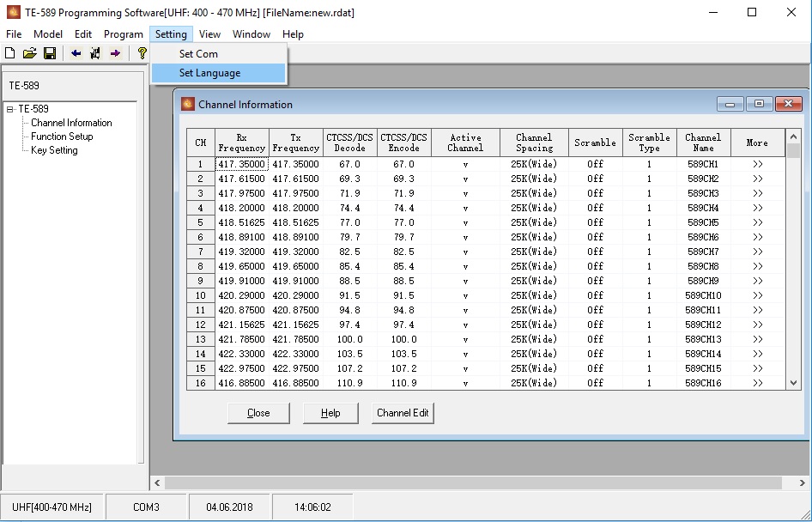Select Rx Frequency cell 417.35000 of channel 1
The width and height of the screenshot is (812, 522).
tap(242, 164)
